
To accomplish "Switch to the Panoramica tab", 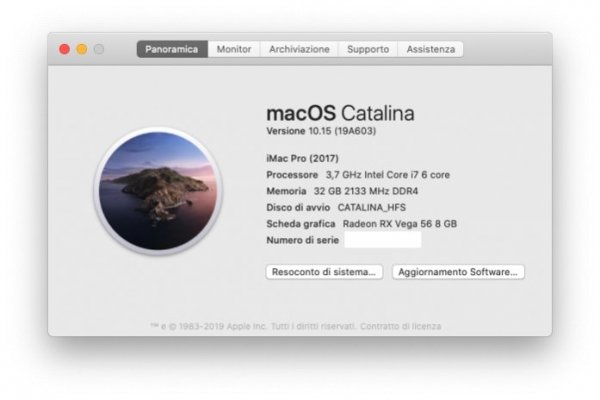I will (172, 49).
